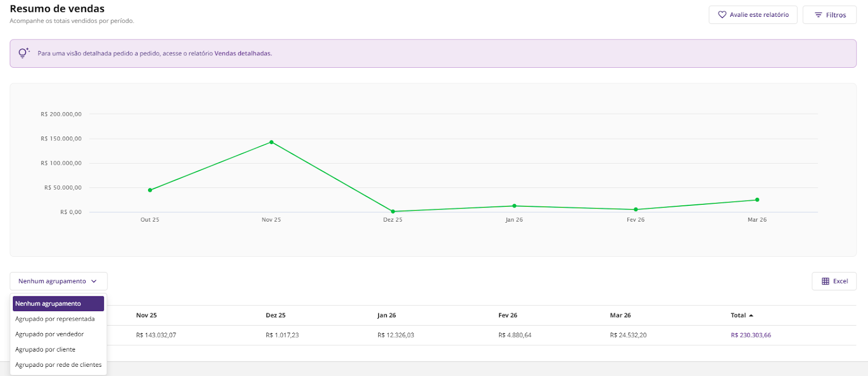The width and height of the screenshot is (868, 376).
Task: Choose Agrupado por representada option
Action: 55,319
